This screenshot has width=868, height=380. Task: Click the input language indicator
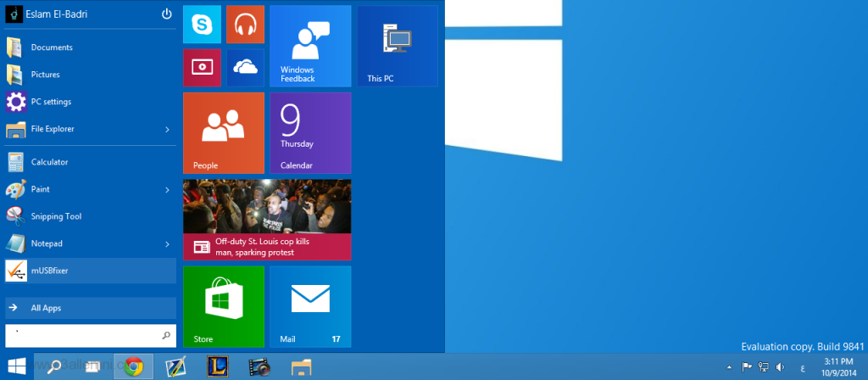tap(803, 367)
